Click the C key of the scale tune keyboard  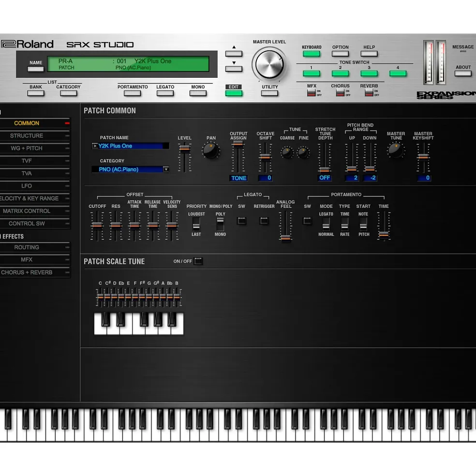point(100,324)
